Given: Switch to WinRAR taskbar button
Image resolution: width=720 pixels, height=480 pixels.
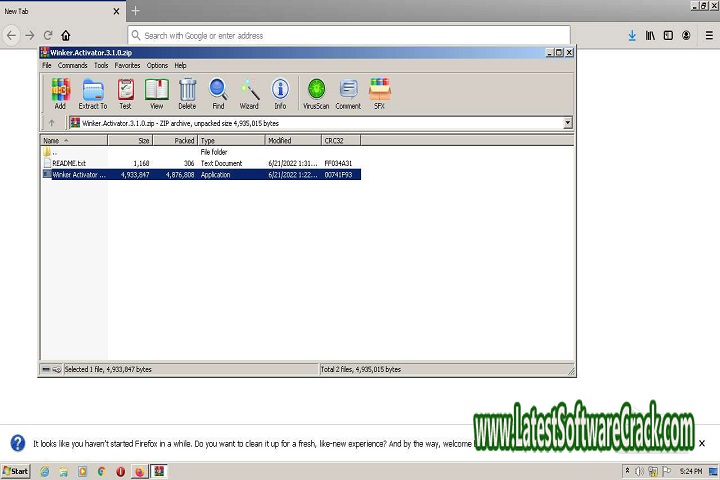Looking at the screenshot, I should [x=159, y=472].
